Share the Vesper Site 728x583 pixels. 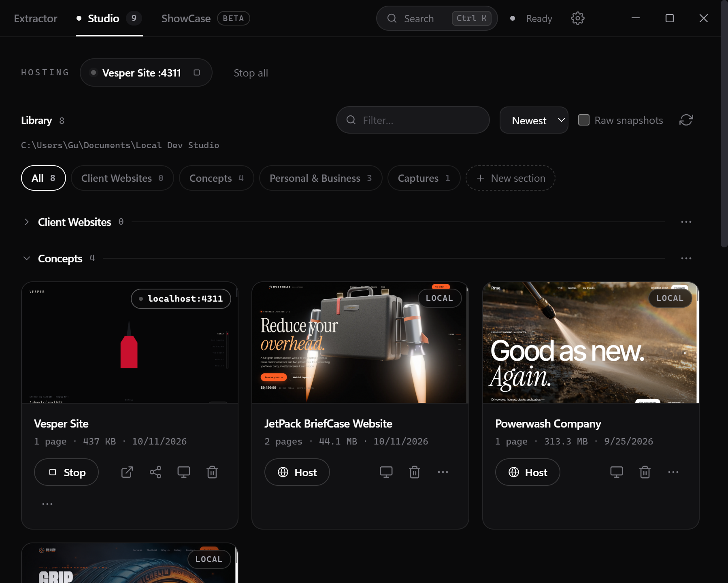point(155,472)
